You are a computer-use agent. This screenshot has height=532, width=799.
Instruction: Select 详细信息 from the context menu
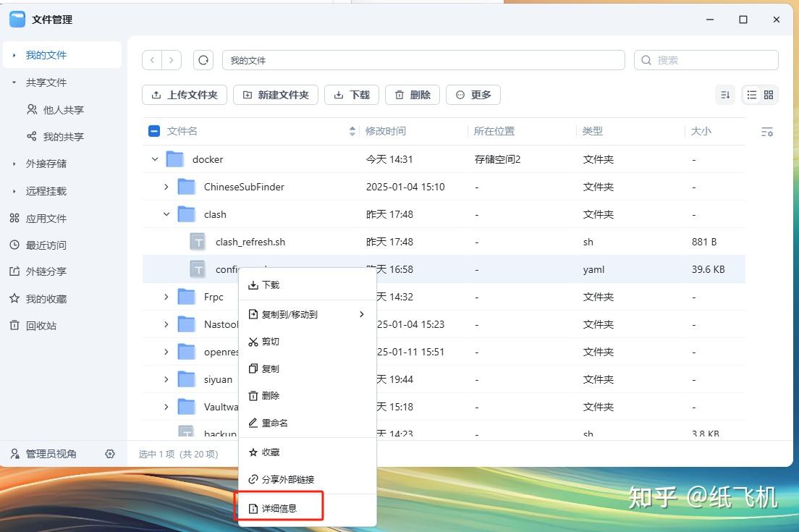click(279, 507)
